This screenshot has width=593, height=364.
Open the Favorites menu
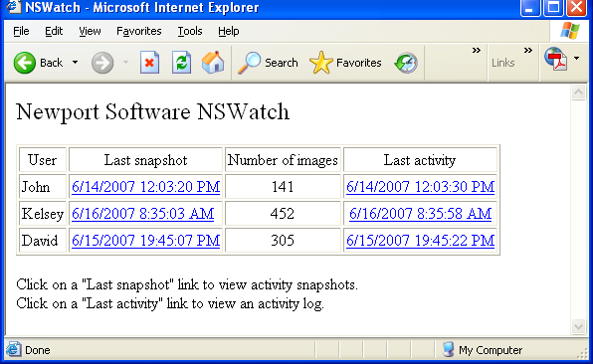pos(138,31)
